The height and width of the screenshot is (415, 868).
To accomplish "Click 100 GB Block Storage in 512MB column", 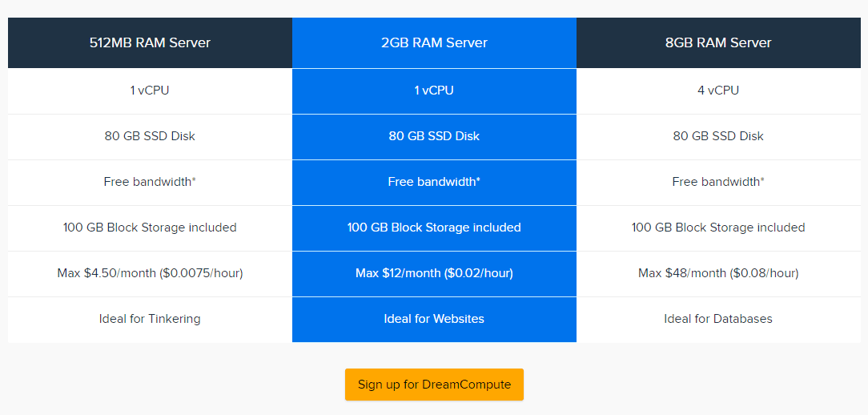I will pyautogui.click(x=150, y=228).
